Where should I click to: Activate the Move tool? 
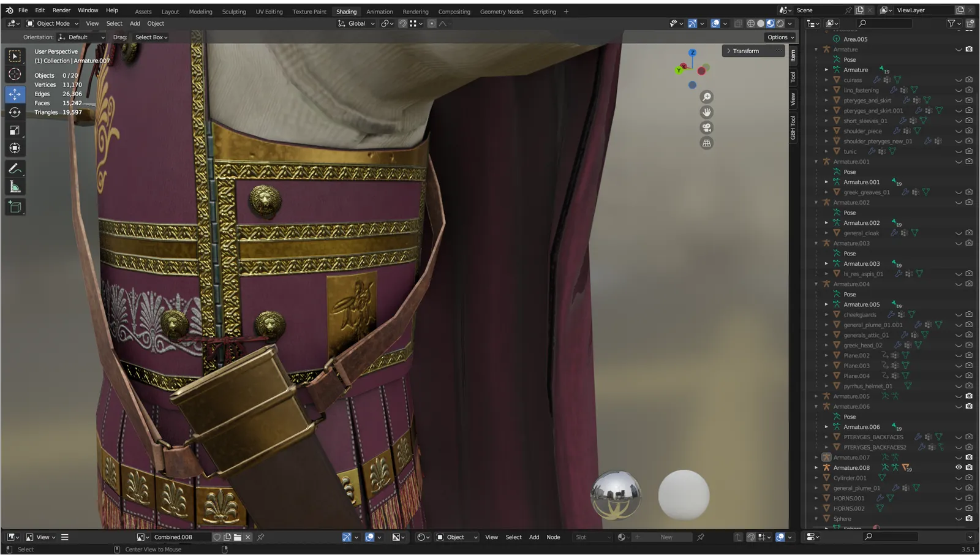pyautogui.click(x=15, y=94)
